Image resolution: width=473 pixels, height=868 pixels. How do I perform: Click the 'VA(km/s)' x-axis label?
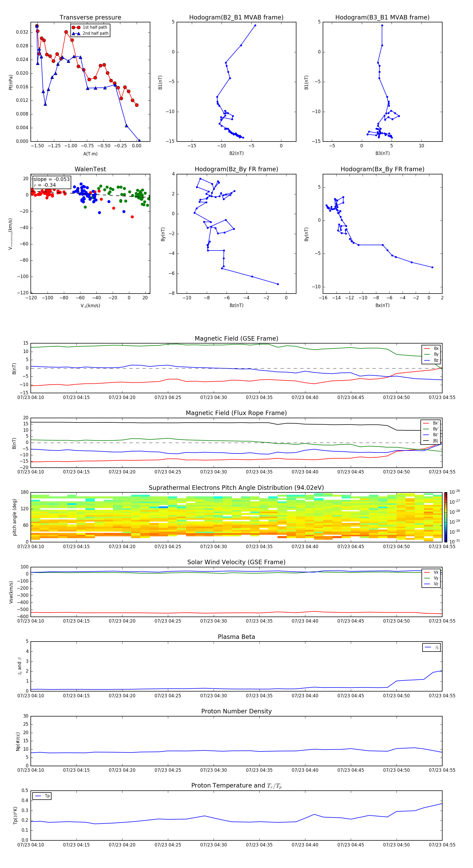(x=90, y=306)
